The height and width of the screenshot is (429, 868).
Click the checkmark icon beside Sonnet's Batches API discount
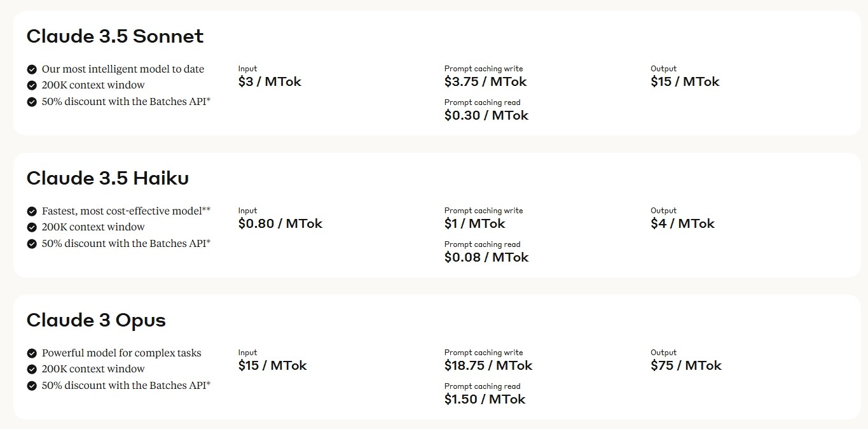tap(32, 102)
